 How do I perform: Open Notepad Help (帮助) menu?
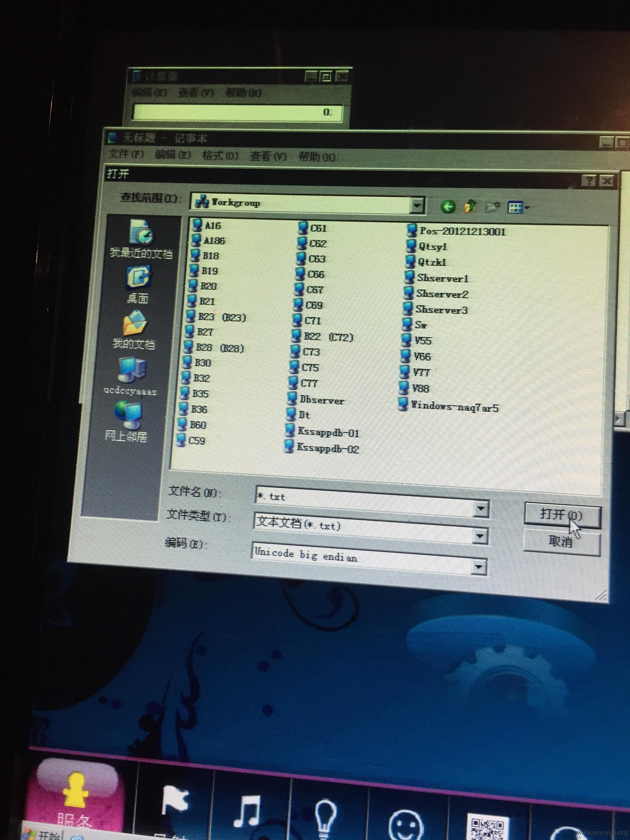[317, 156]
